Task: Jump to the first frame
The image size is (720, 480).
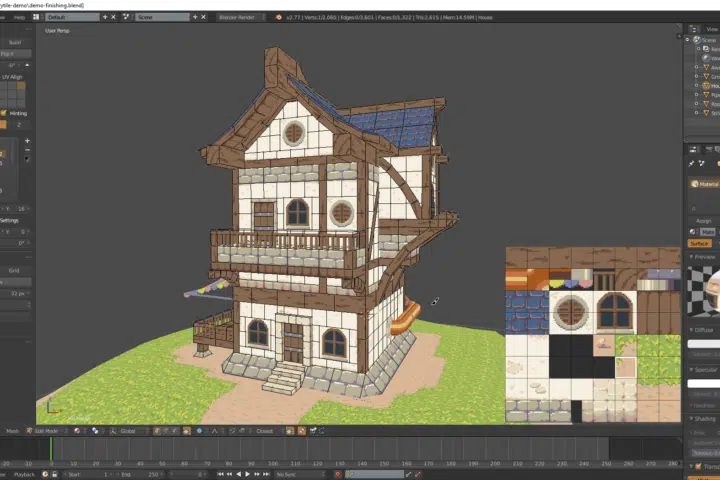Action: (x=220, y=474)
